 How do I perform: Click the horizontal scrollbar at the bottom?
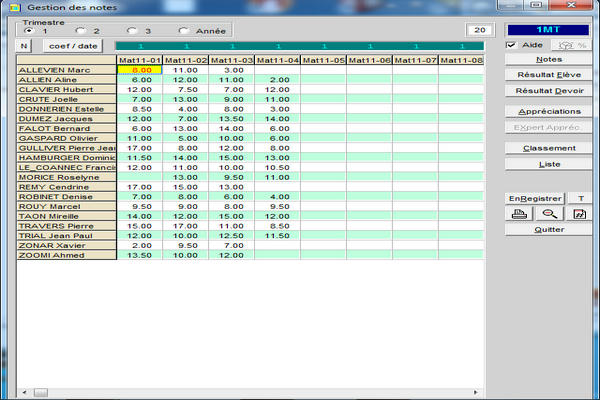[x=250, y=389]
